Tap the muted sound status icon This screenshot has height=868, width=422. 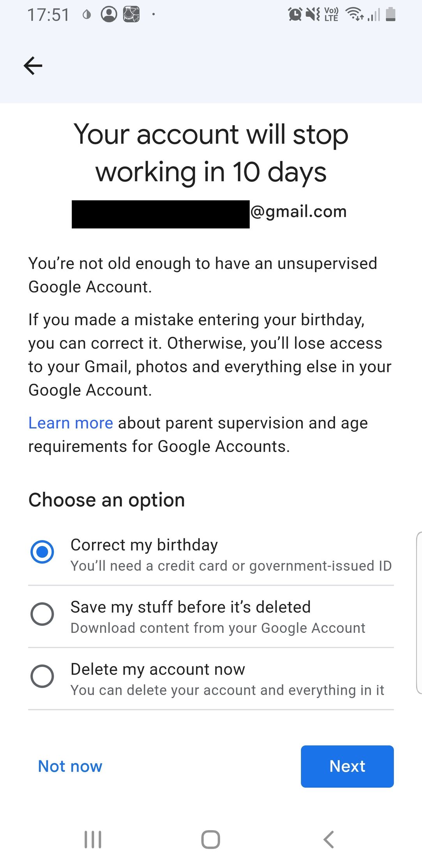(313, 15)
